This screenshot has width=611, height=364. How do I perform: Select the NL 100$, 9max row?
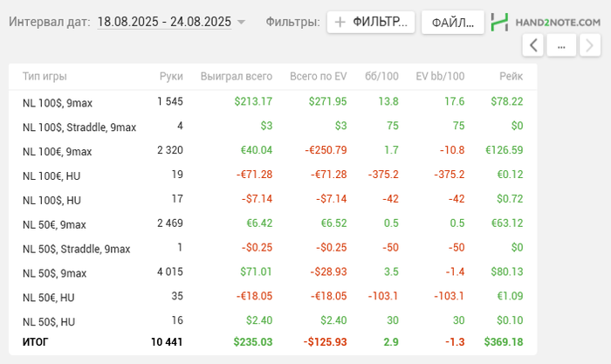[x=58, y=103]
